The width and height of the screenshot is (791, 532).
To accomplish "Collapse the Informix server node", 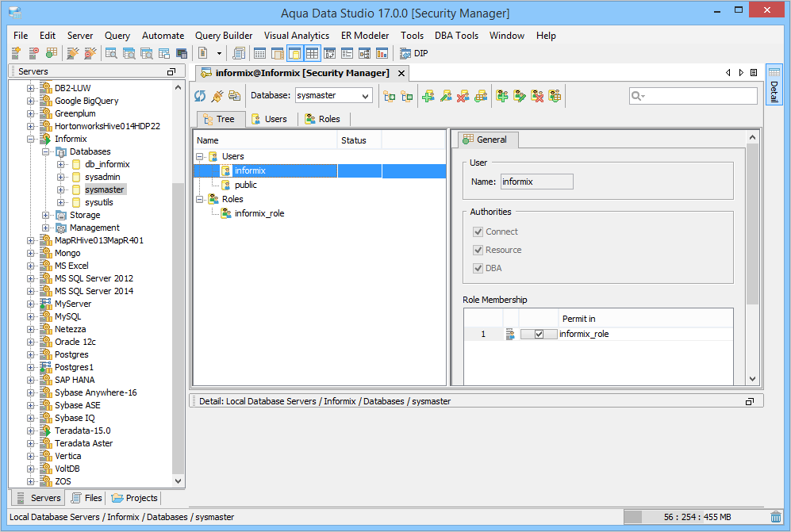I will [31, 139].
